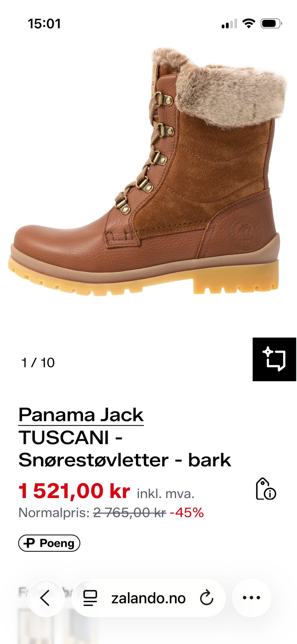Tap the 1 / 10 image counter

tap(38, 363)
